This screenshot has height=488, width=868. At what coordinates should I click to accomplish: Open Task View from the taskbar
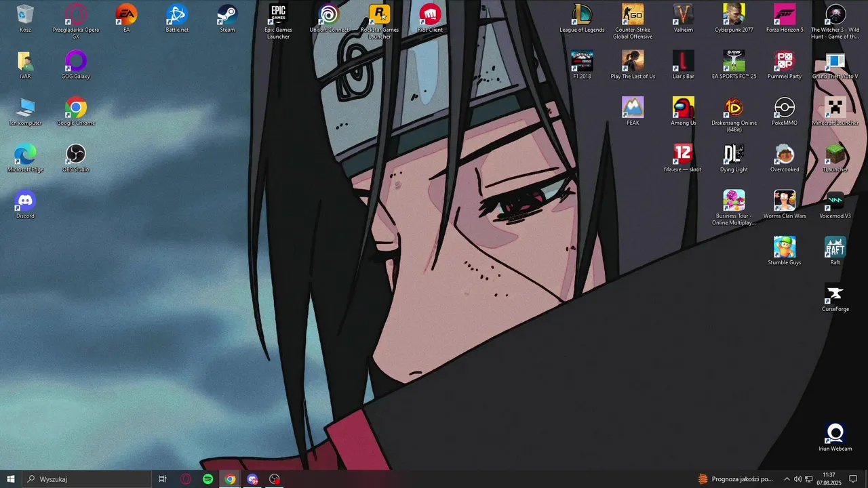[163, 479]
